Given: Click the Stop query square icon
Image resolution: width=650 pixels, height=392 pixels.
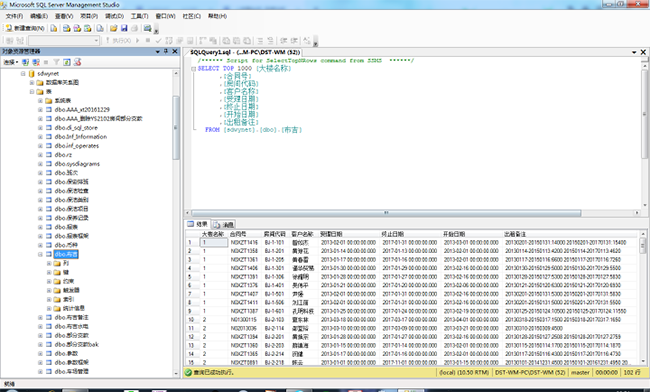Looking at the screenshot, I should pos(148,41).
